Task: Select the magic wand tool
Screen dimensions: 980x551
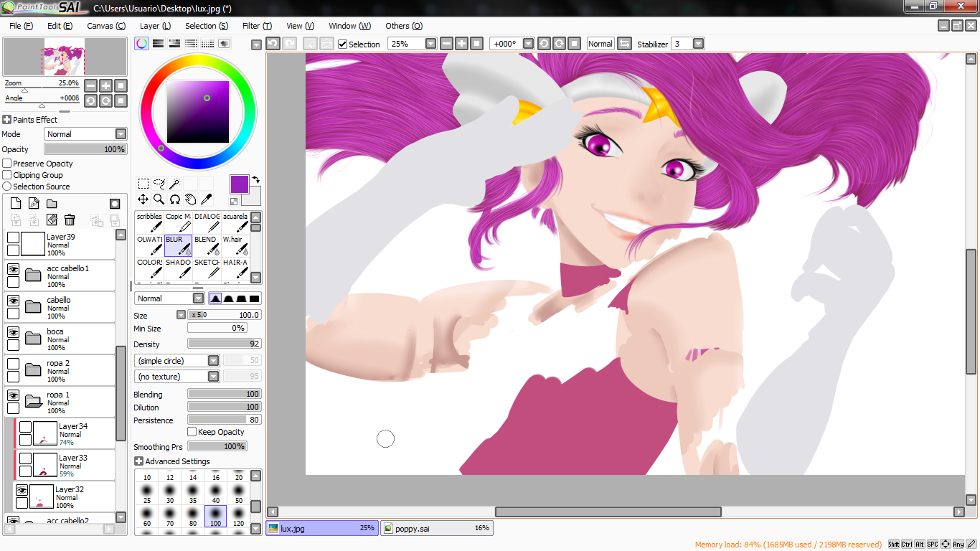Action: point(174,184)
